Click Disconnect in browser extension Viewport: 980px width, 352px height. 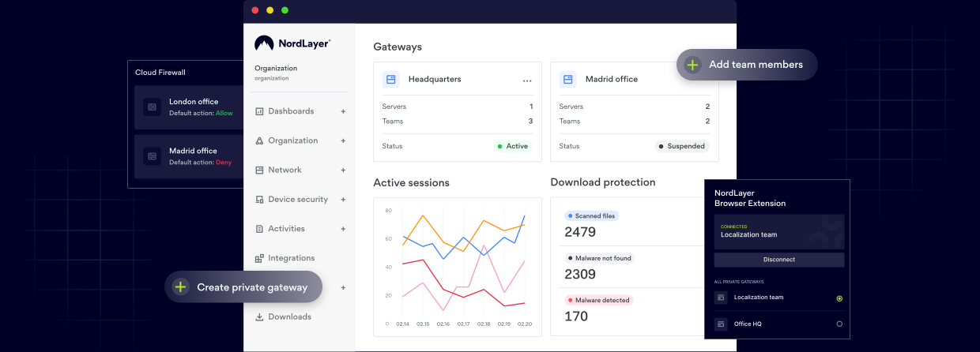coord(779,260)
